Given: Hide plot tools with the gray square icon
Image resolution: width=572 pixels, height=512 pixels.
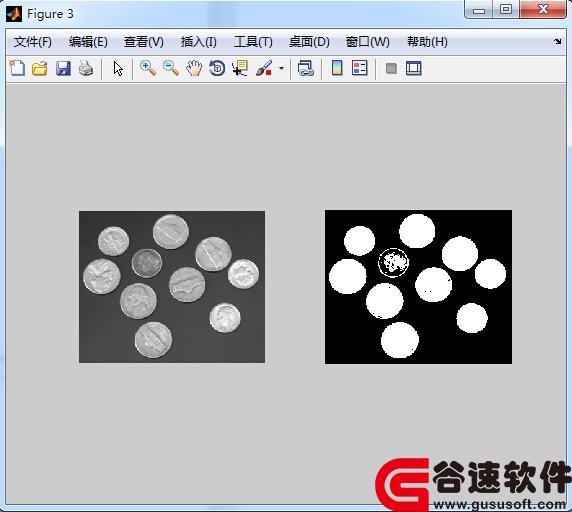Looking at the screenshot, I should tap(391, 68).
